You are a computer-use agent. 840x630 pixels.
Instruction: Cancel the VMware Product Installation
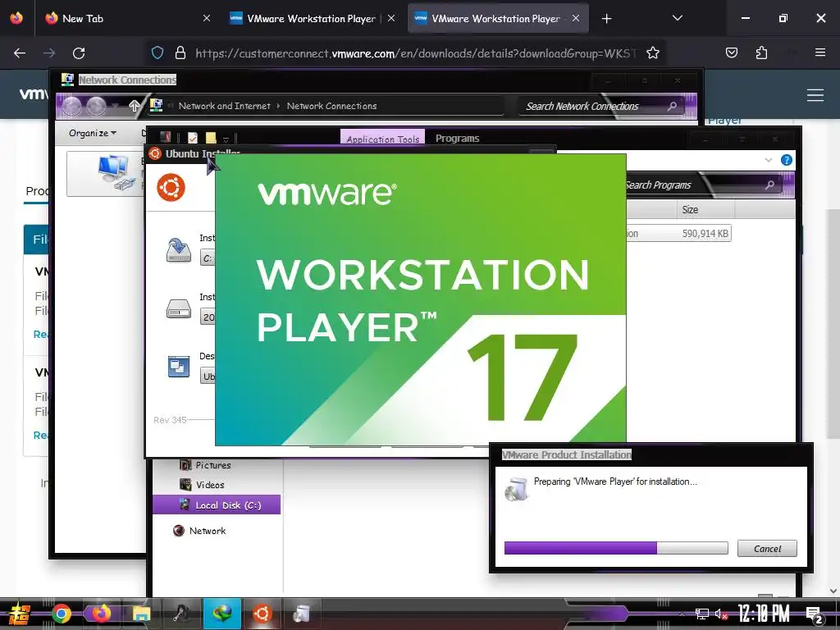pyautogui.click(x=767, y=548)
